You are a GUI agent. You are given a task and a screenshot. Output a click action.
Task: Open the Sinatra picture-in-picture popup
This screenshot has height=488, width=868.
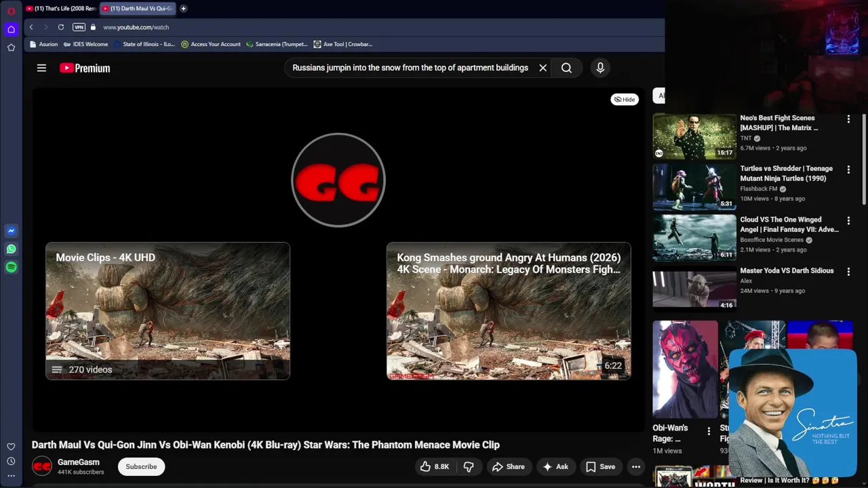793,412
